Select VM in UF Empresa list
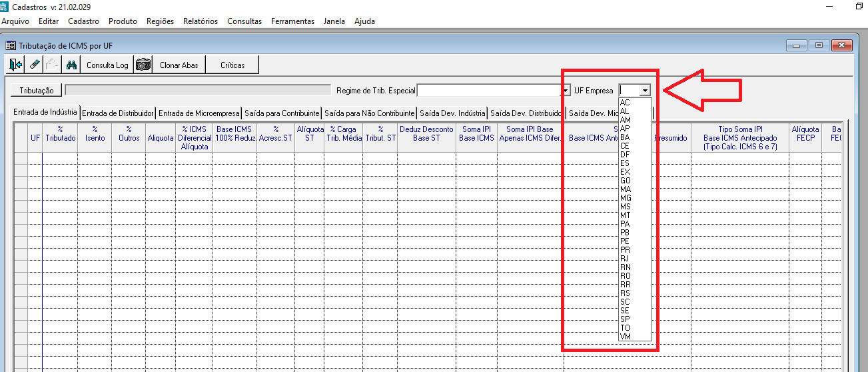This screenshot has width=868, height=372. tap(635, 337)
